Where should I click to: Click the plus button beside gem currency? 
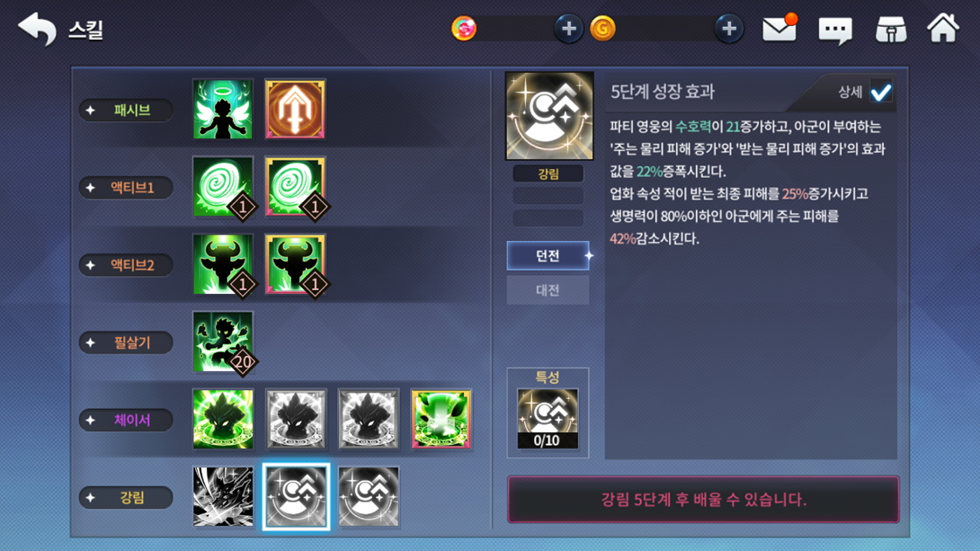[568, 29]
